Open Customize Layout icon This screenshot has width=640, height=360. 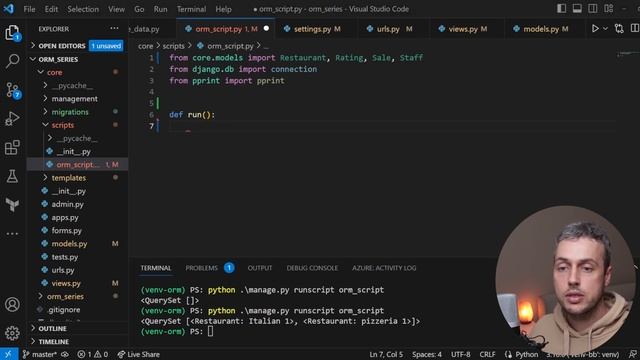tap(609, 8)
